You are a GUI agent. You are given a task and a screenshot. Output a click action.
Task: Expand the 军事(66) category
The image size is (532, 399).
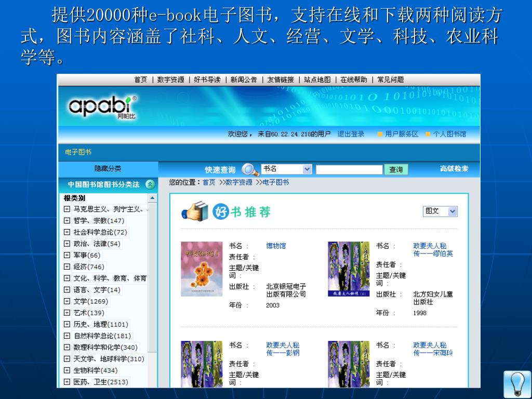tap(67, 255)
